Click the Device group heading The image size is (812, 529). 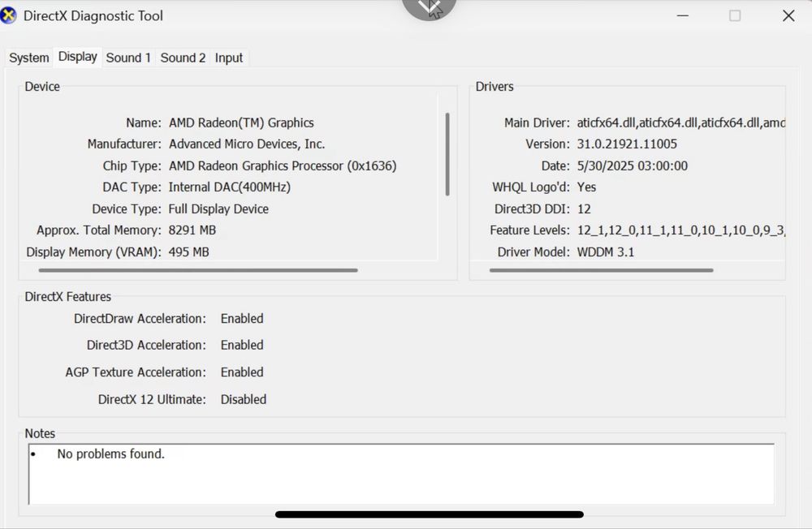[42, 87]
